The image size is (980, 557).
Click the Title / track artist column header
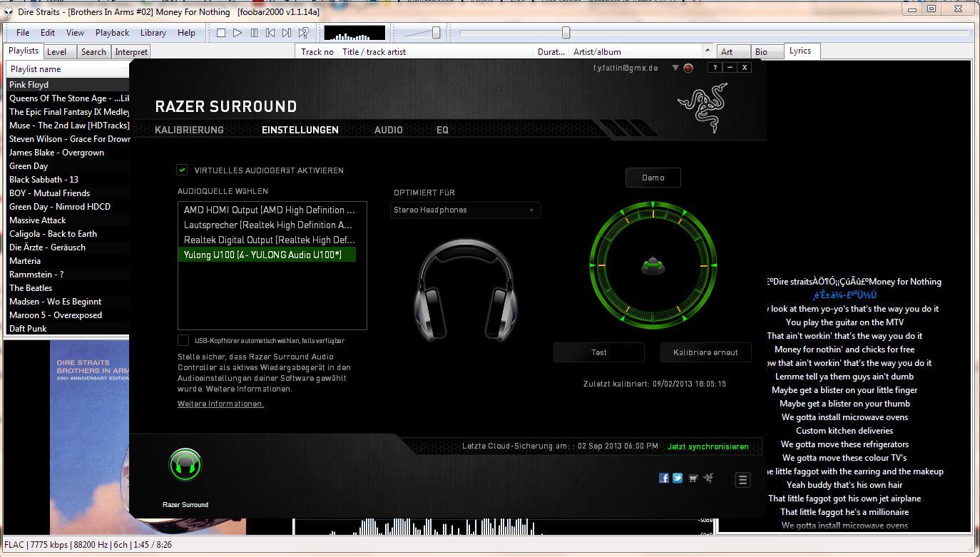(x=436, y=51)
